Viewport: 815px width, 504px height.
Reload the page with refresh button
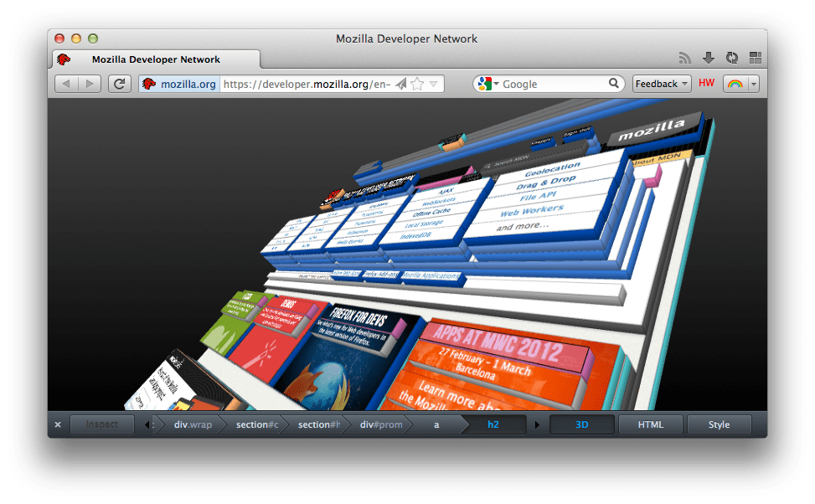pos(120,84)
